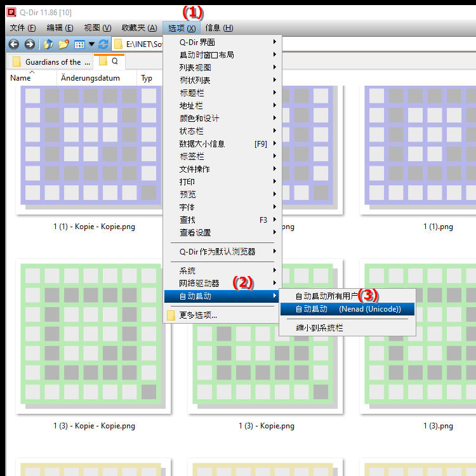Screen dimensions: 476x476
Task: Expand the 文件操作 submenu
Action: pos(222,169)
